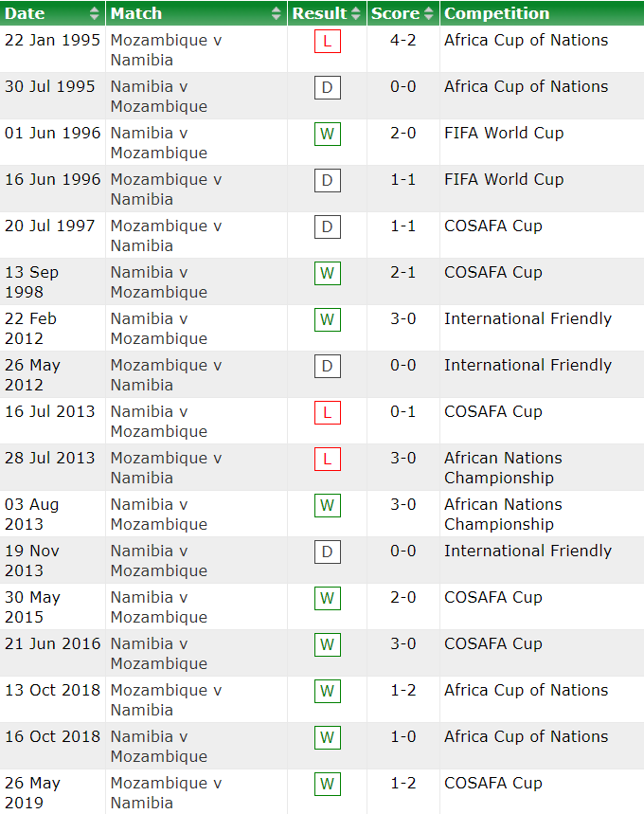Click the sort arrows in Result header
The width and height of the screenshot is (644, 814).
356,13
